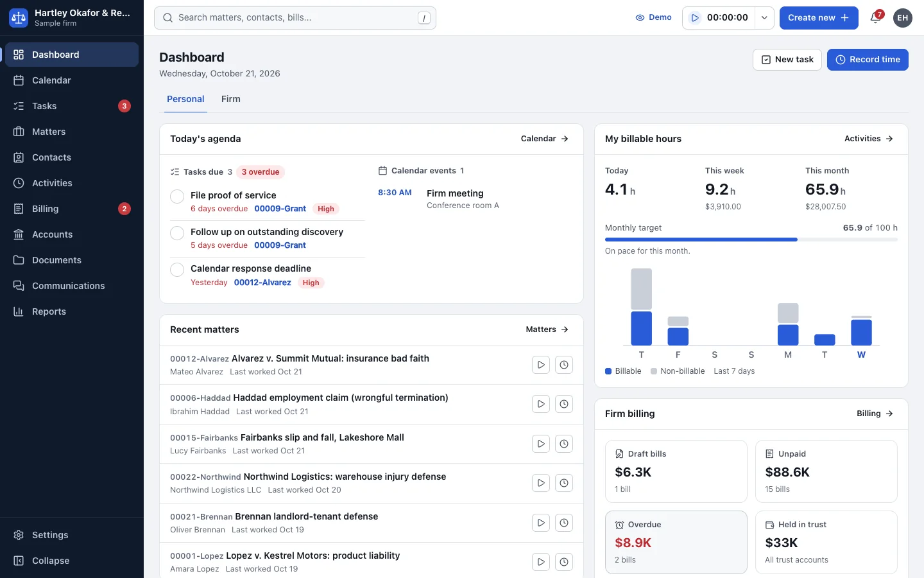Click the monthly target progress bar
The width and height of the screenshot is (924, 578).
click(751, 240)
